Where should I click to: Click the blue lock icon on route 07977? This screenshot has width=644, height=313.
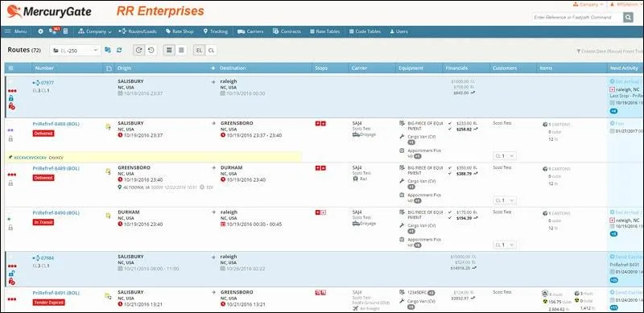pyautogui.click(x=11, y=98)
